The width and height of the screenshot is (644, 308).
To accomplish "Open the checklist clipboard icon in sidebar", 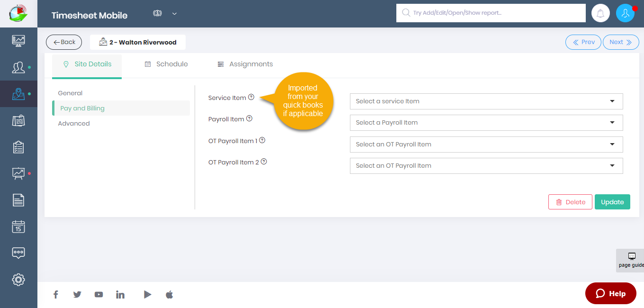I will point(18,147).
